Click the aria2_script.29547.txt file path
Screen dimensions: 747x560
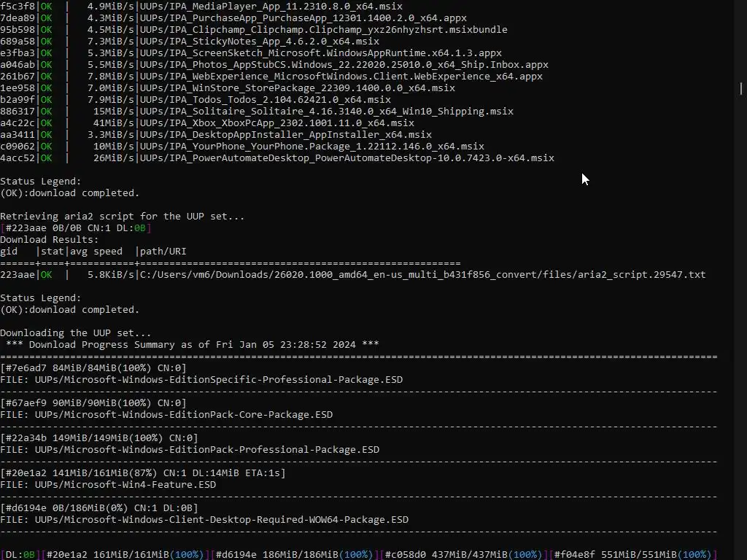point(422,275)
